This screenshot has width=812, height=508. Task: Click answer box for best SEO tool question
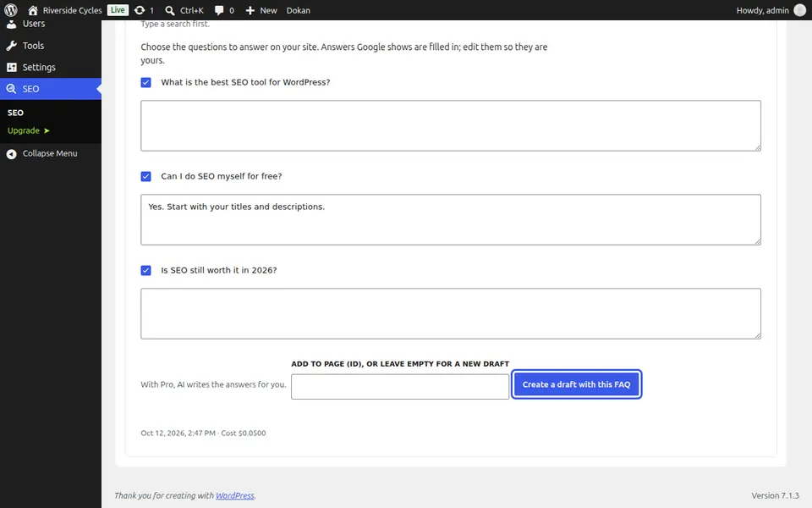tap(451, 126)
